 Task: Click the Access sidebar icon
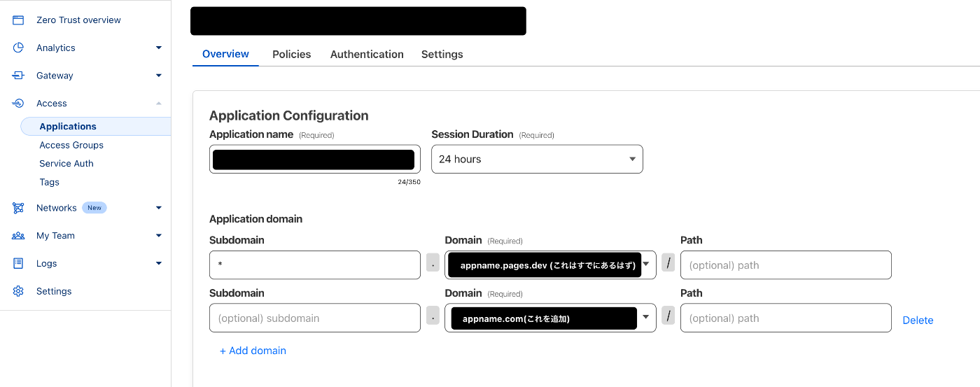[x=18, y=104]
